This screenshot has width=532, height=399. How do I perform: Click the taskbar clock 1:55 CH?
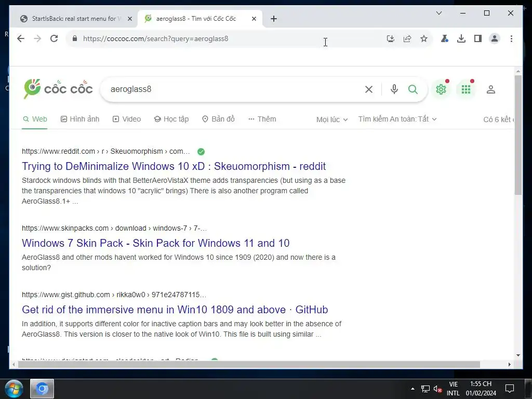tap(481, 389)
